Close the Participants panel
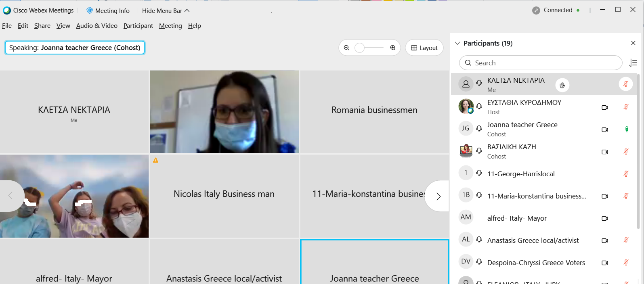The image size is (644, 284). [x=633, y=43]
